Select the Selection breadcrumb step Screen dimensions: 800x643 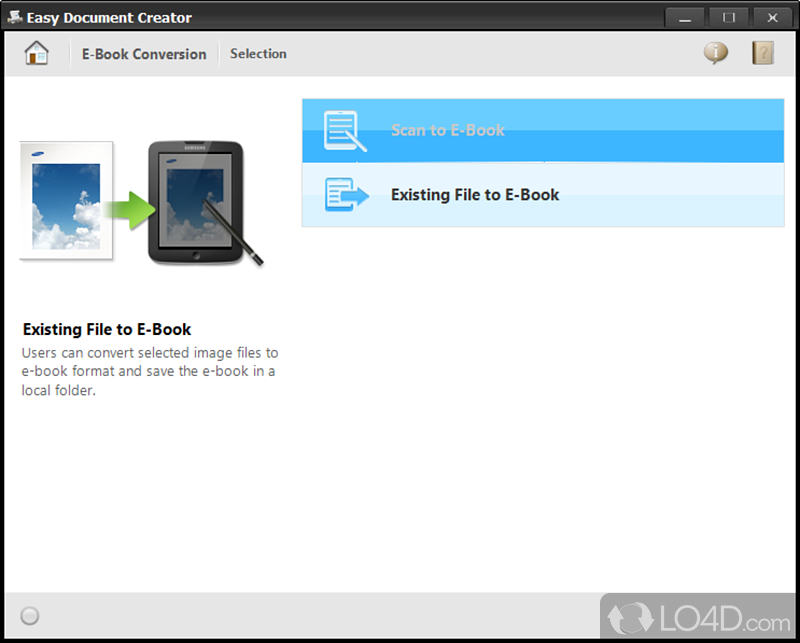258,54
